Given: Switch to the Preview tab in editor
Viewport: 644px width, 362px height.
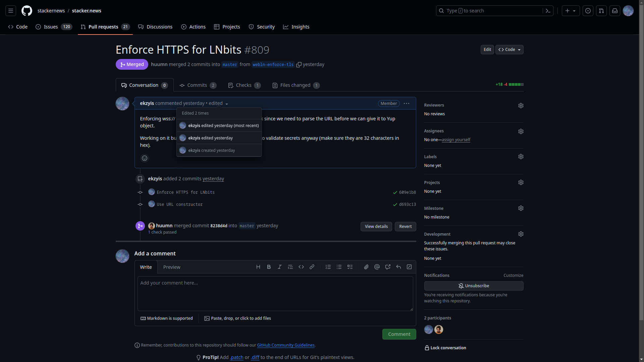Looking at the screenshot, I should [172, 267].
